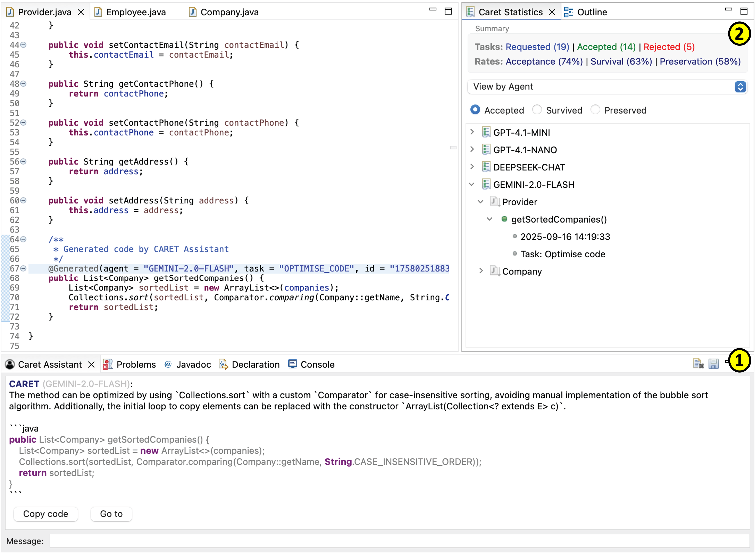Open the Outline view tab
This screenshot has width=756, height=554.
click(592, 12)
